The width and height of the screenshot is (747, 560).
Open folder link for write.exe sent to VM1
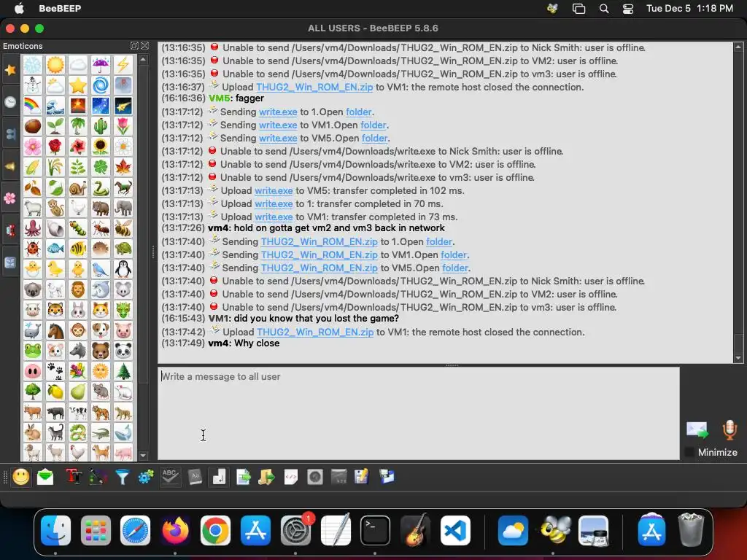(x=373, y=125)
